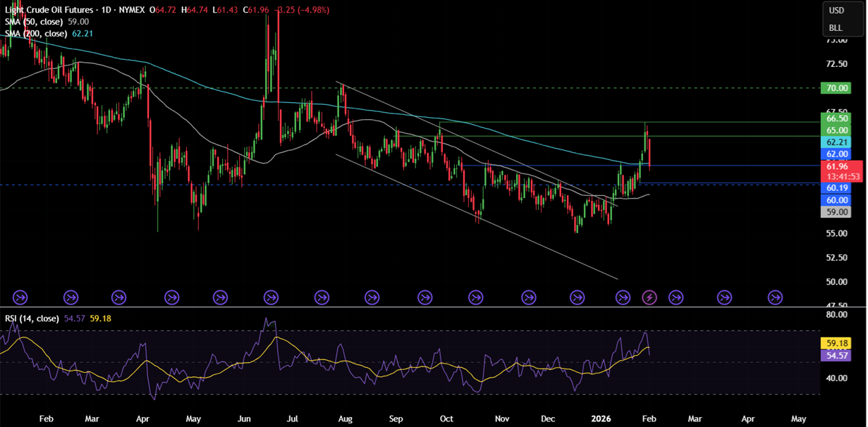This screenshot has width=868, height=427.
Task: Click rollover icon just right of lightning bolt
Action: [x=675, y=297]
